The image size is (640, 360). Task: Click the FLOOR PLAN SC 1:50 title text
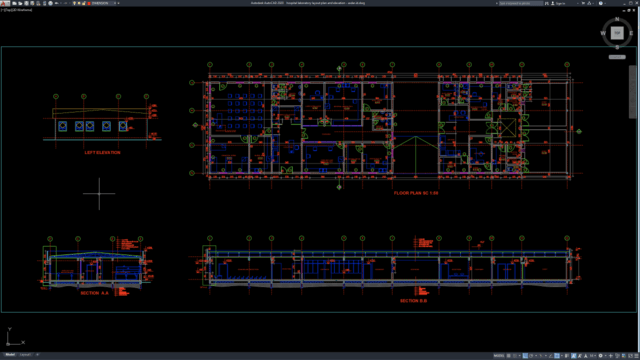[416, 193]
